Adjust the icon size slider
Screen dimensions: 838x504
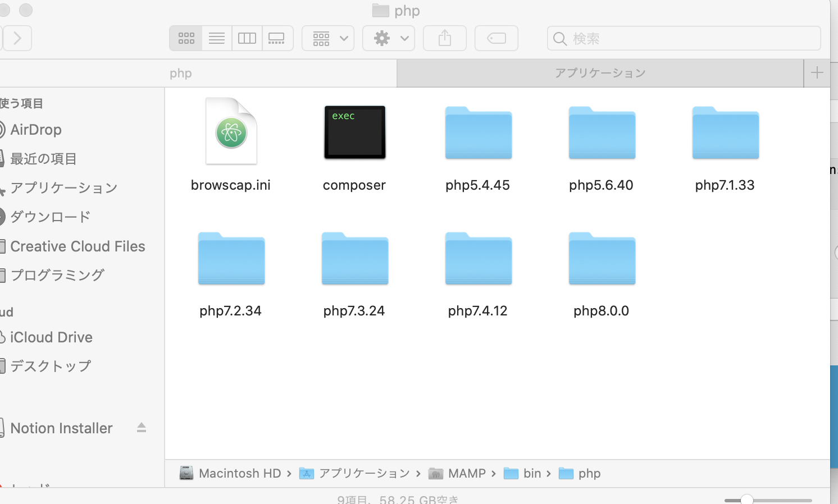pos(747,500)
